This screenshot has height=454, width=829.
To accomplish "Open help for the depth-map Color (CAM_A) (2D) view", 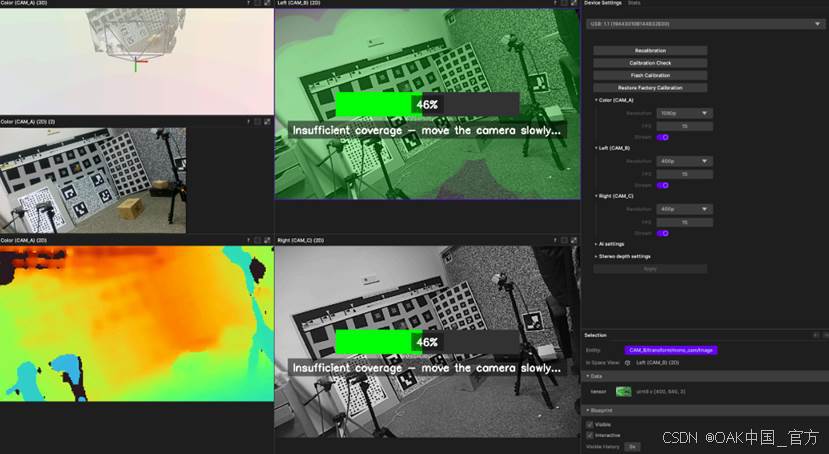I will pos(248,240).
